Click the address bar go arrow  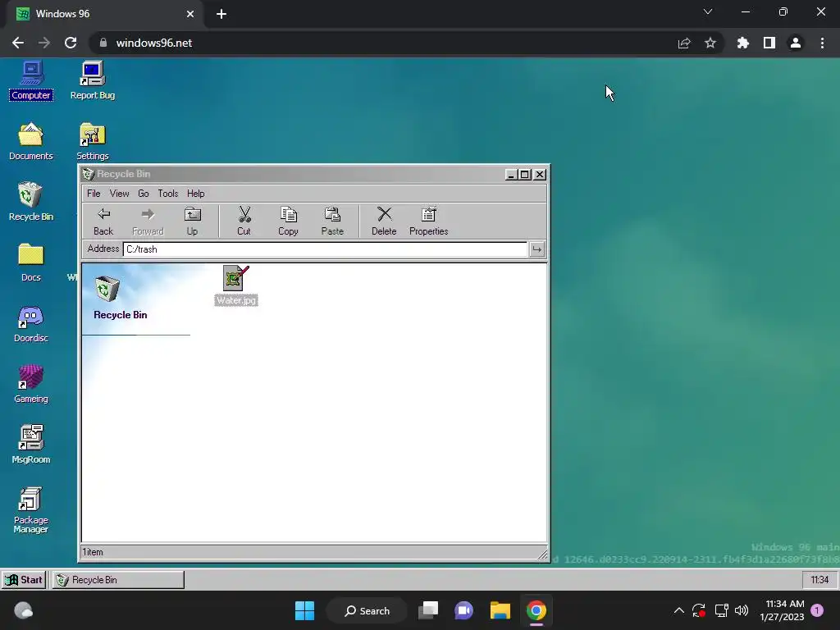click(536, 249)
